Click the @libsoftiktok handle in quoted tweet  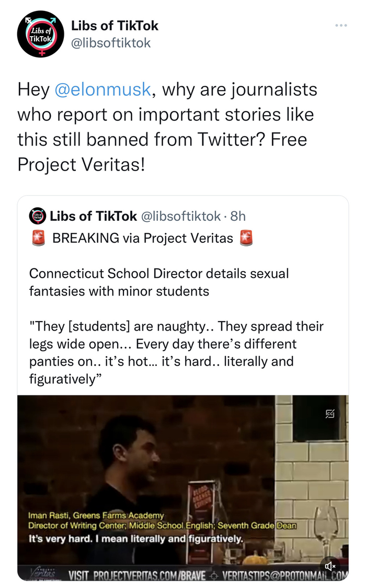click(181, 216)
